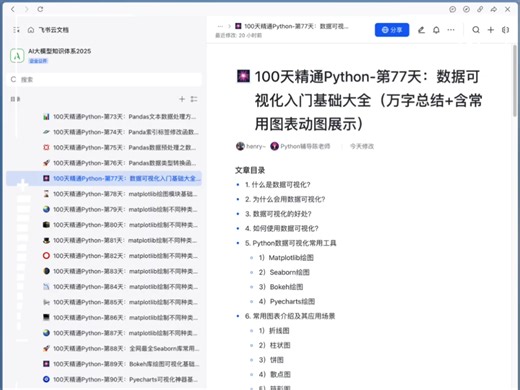520x390 pixels.
Task: Open 第88天 全网最全Seaborn库常用 page
Action: coord(104,349)
